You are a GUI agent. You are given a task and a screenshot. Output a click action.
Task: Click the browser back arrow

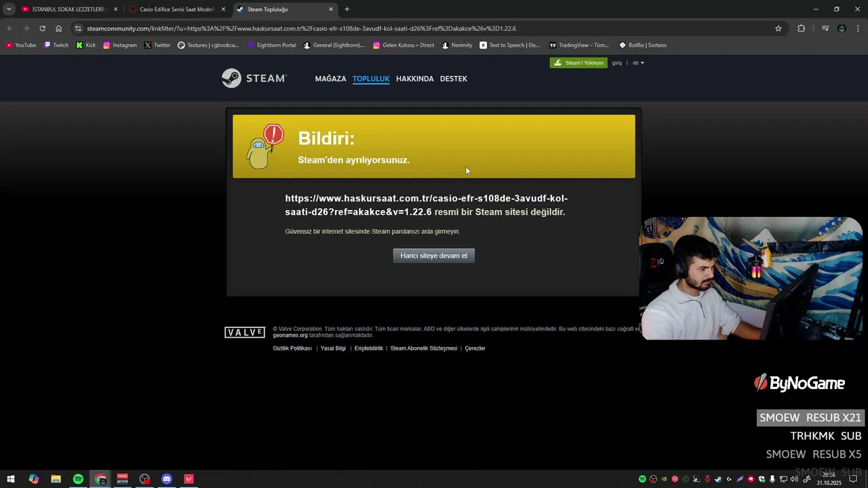coord(9,28)
